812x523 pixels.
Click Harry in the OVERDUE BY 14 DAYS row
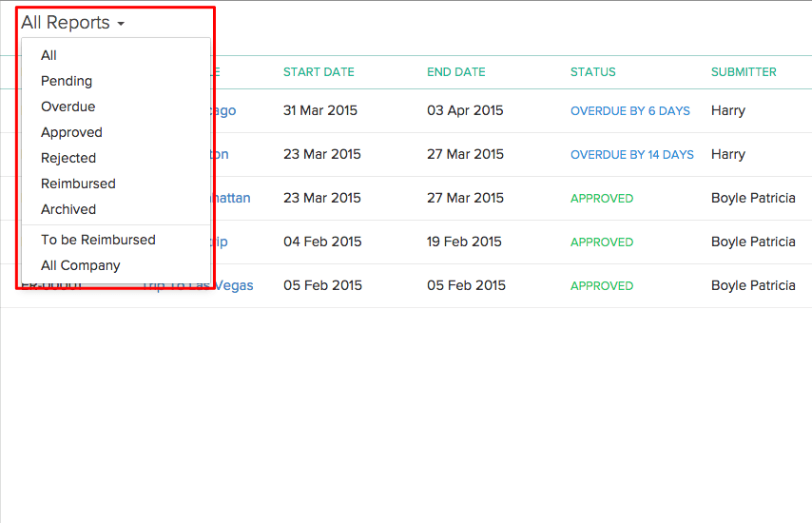[728, 154]
